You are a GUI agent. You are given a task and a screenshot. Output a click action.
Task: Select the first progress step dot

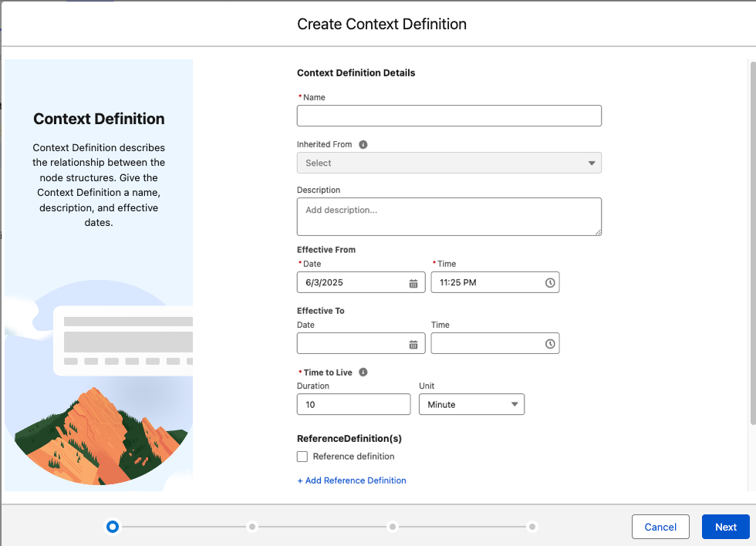coord(113,527)
